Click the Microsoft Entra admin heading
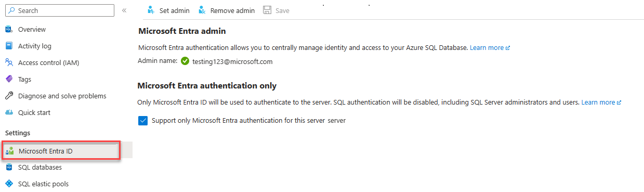Image resolution: width=644 pixels, height=192 pixels. coord(182,31)
